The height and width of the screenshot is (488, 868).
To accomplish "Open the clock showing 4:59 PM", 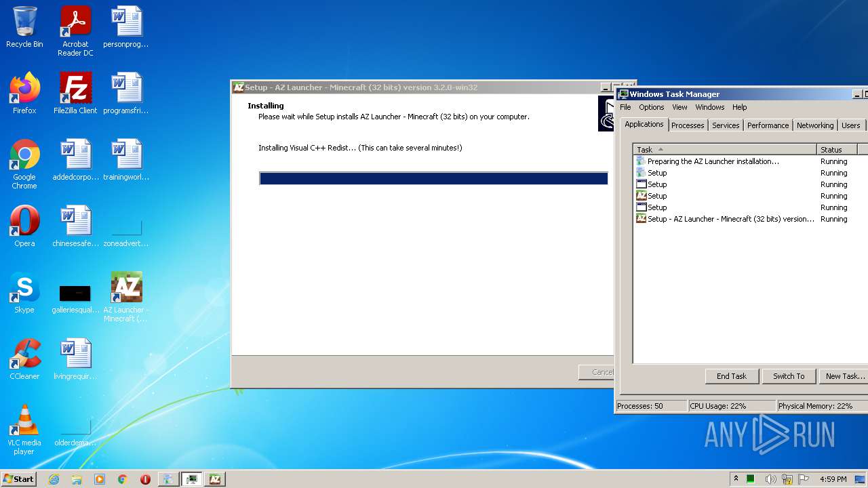I will pyautogui.click(x=833, y=479).
